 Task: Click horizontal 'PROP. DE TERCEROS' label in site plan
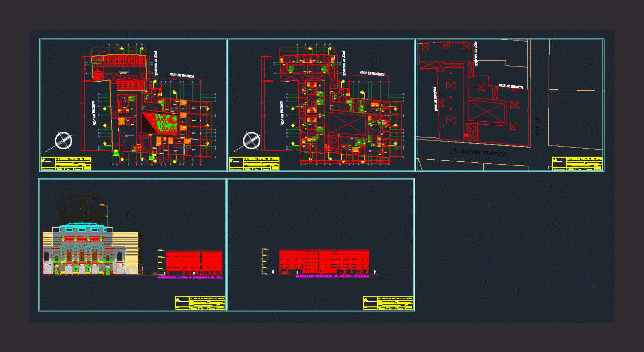(x=511, y=86)
